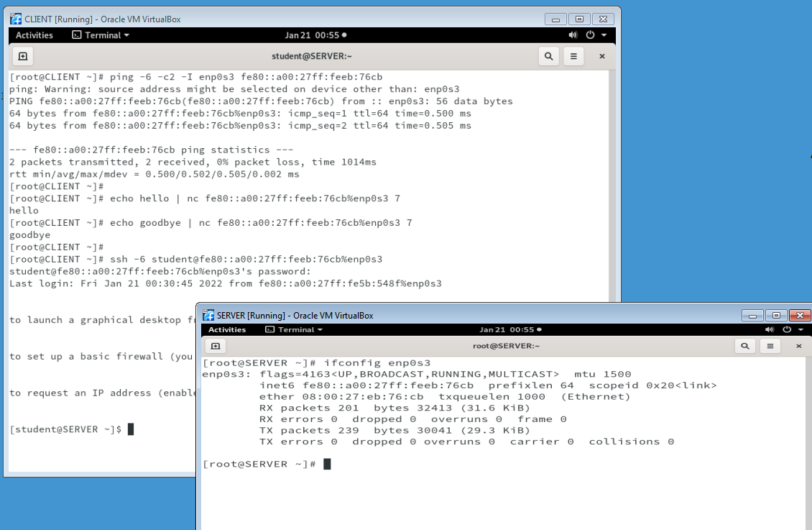Expand the system menu arrow in the SERVER top bar
The width and height of the screenshot is (812, 530).
801,329
